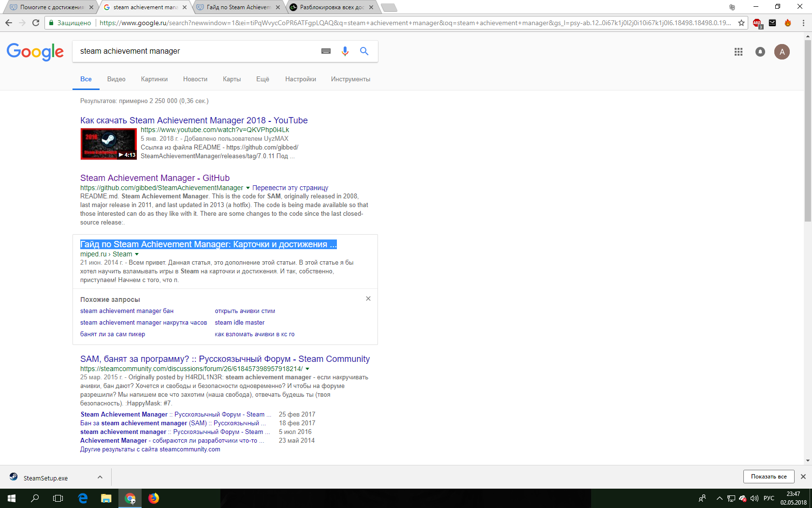Switch to the Картинки search tab

pyautogui.click(x=154, y=79)
